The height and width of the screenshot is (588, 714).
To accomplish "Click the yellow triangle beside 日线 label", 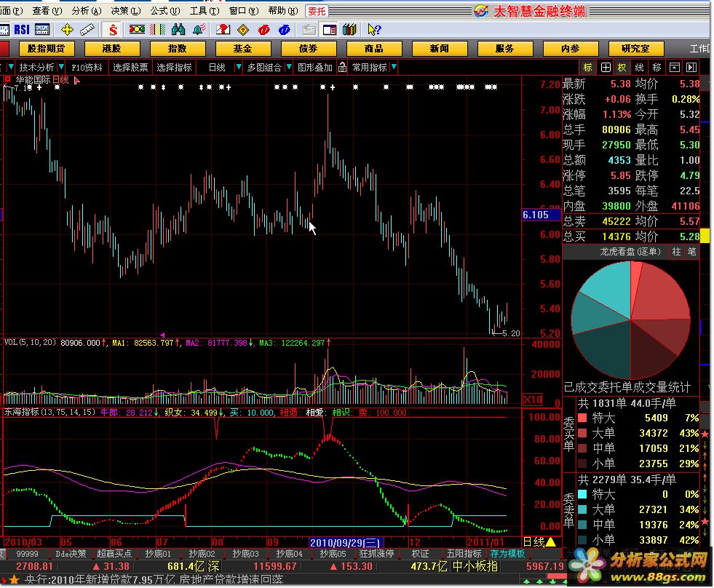I will (551, 542).
